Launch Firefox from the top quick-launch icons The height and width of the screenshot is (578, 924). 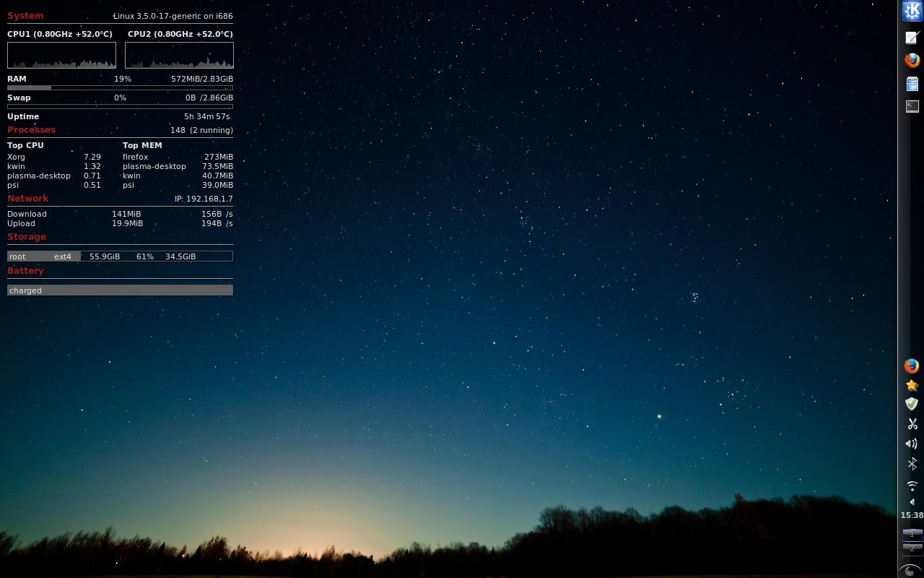click(x=912, y=60)
